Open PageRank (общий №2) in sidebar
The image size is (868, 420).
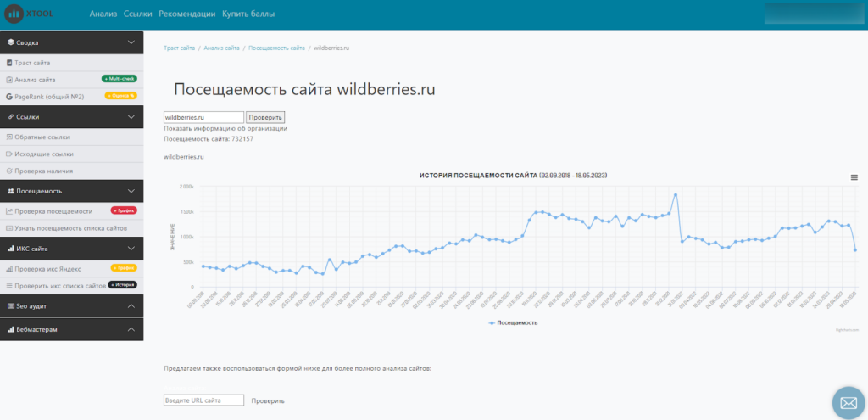(49, 97)
